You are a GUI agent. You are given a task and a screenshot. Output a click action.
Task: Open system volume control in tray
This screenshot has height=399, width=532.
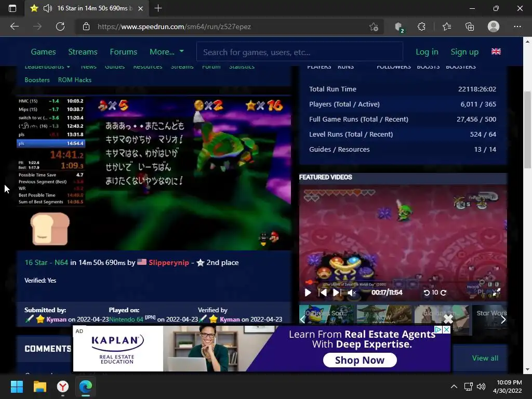pyautogui.click(x=481, y=387)
